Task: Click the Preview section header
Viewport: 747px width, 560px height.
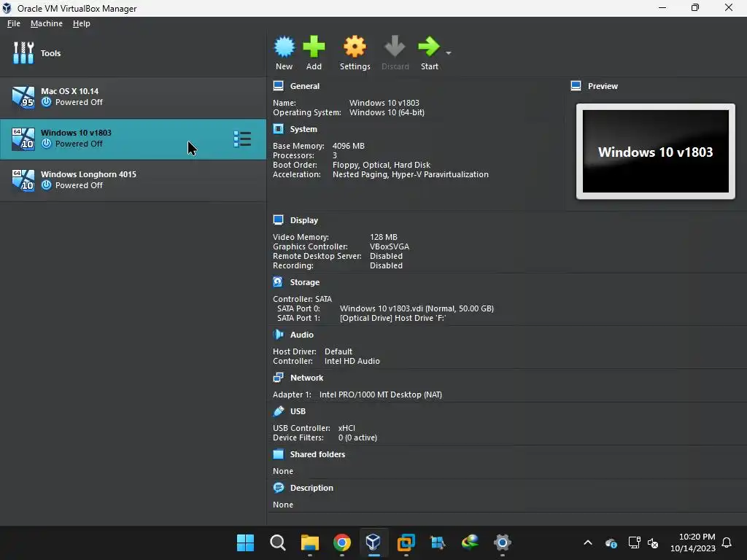Action: pos(603,86)
